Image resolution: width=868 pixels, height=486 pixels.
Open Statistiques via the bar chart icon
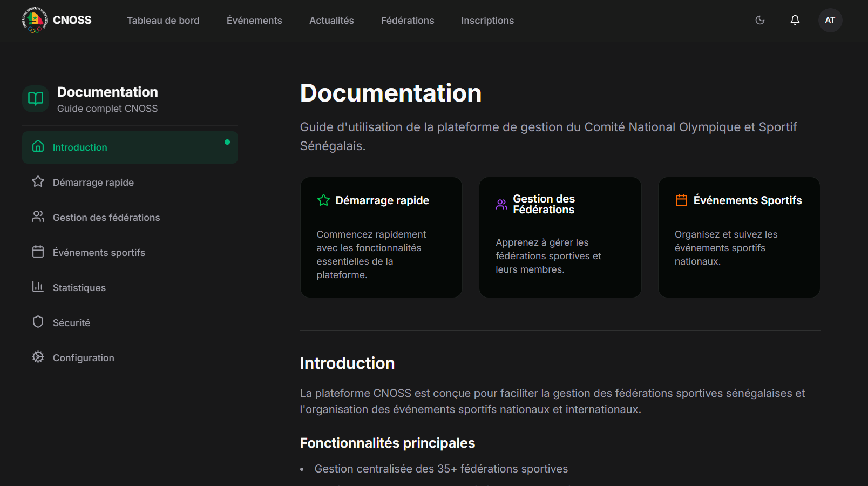tap(38, 287)
